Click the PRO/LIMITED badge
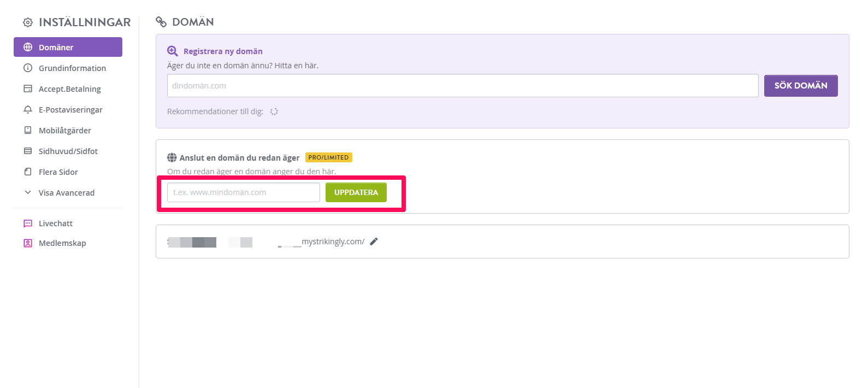The height and width of the screenshot is (388, 868). (x=329, y=157)
